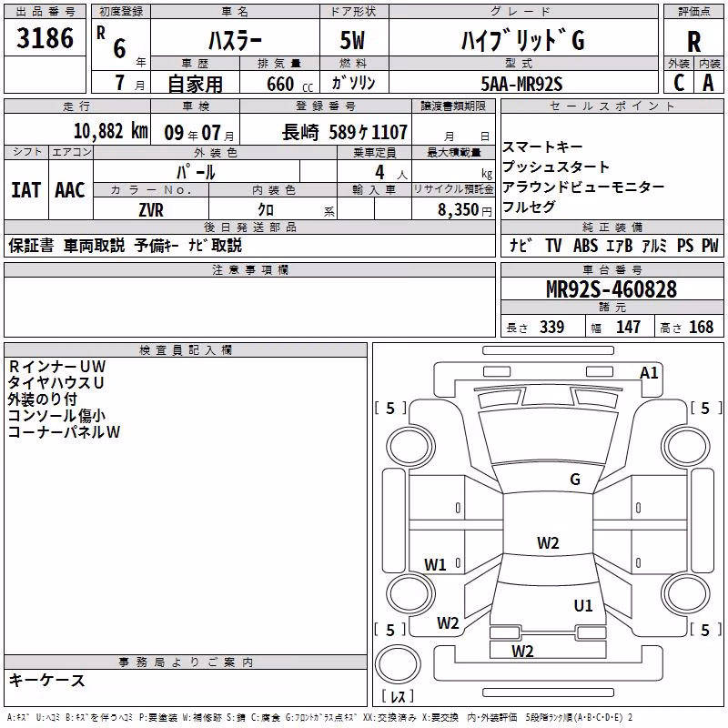Screen dimensions: 728x728
Task: Click inspector note RインナーUW
Action: point(57,367)
